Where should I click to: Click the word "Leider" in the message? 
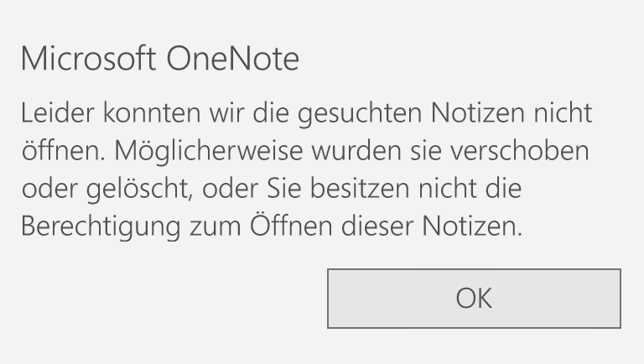(x=58, y=112)
